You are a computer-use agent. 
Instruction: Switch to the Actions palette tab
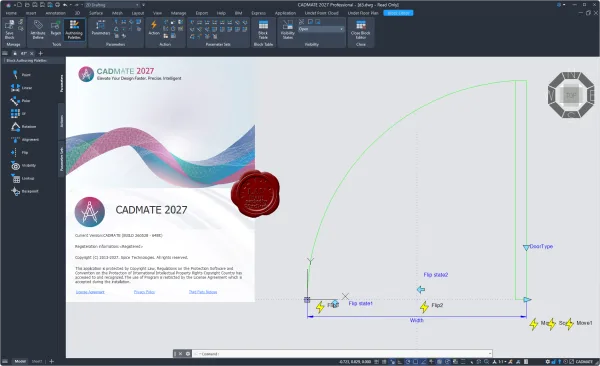62,121
